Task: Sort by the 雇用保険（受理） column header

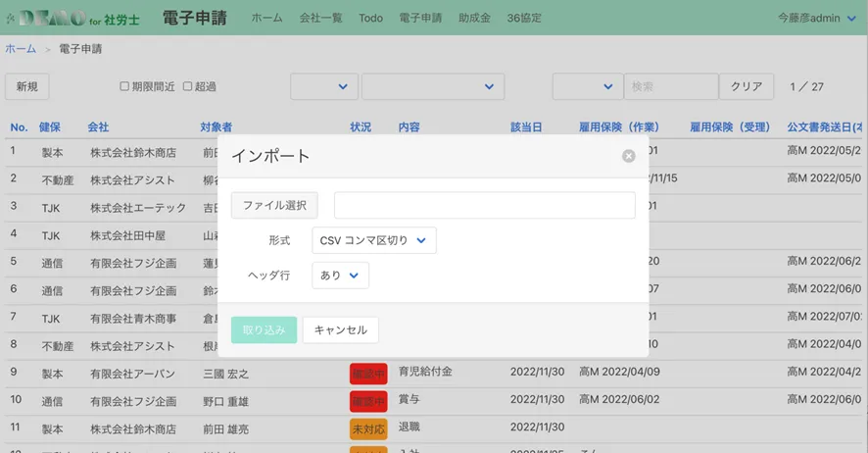Action: tap(730, 127)
